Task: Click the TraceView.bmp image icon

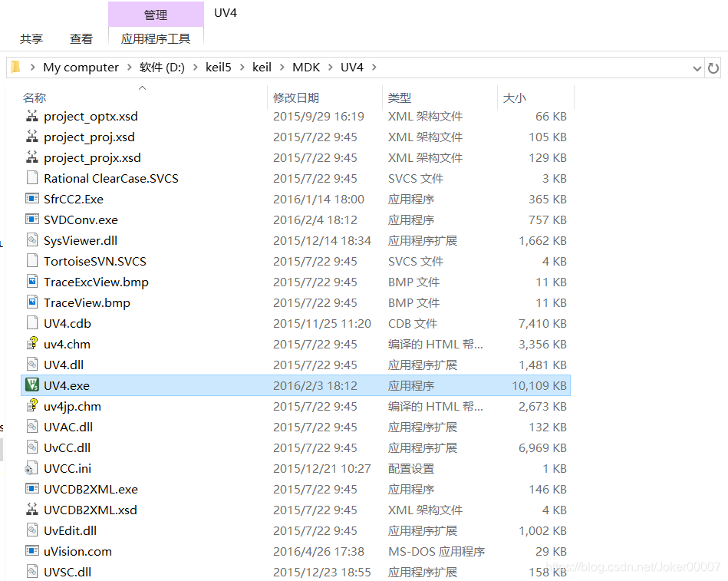Action: [x=31, y=302]
